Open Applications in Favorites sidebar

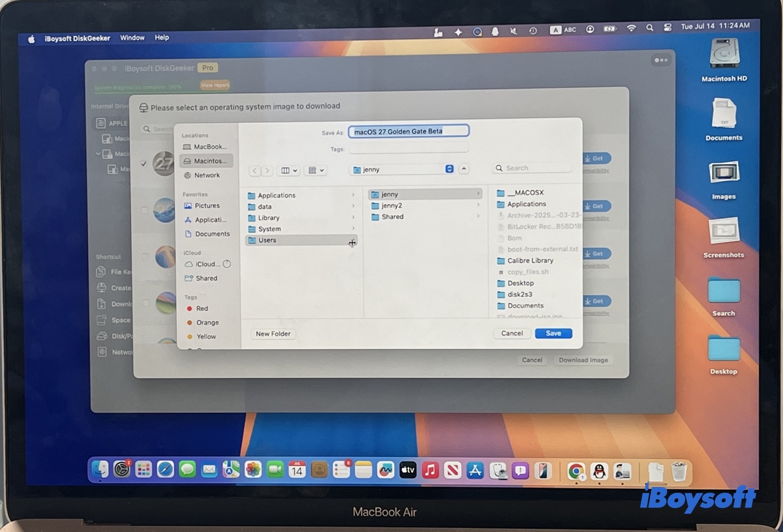(x=206, y=220)
